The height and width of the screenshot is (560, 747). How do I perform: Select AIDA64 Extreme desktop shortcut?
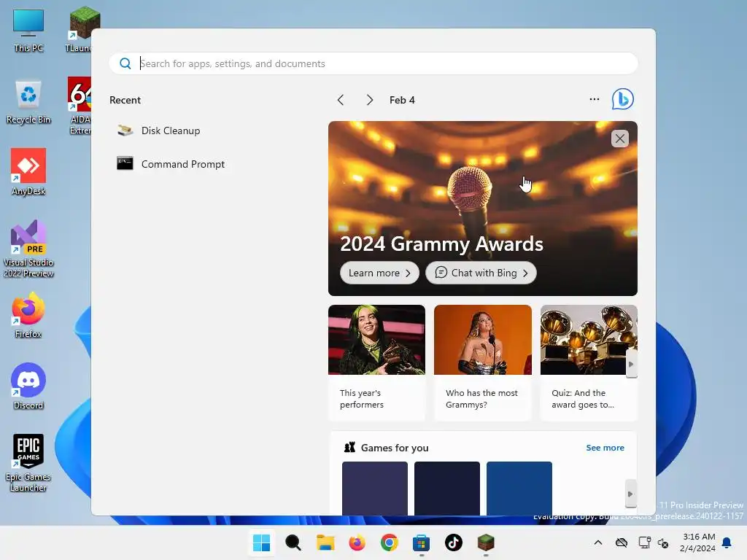coord(80,106)
